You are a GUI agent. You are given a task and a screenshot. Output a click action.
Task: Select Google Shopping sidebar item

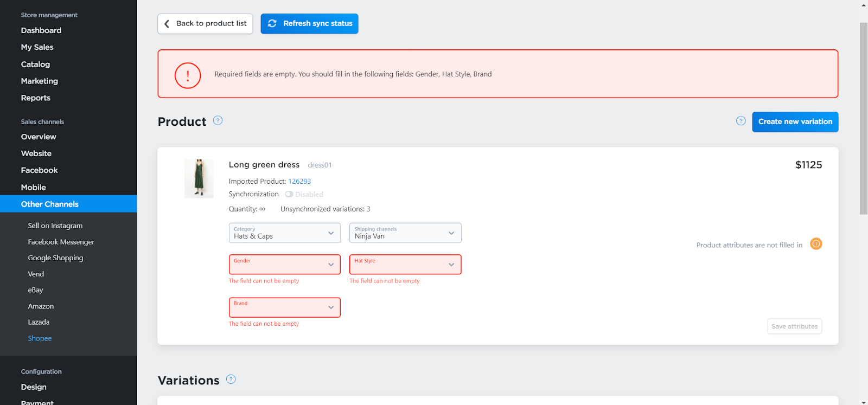tap(55, 258)
